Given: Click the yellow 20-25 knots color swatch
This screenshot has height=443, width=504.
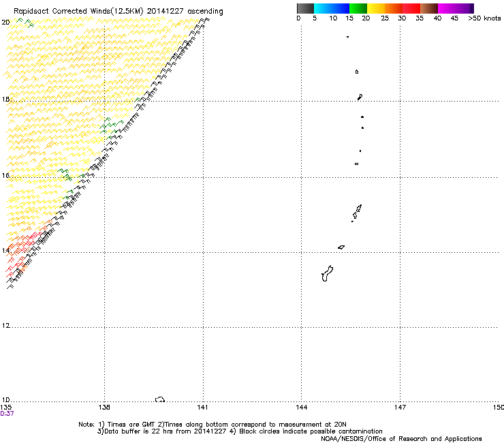Looking at the screenshot, I should (376, 8).
